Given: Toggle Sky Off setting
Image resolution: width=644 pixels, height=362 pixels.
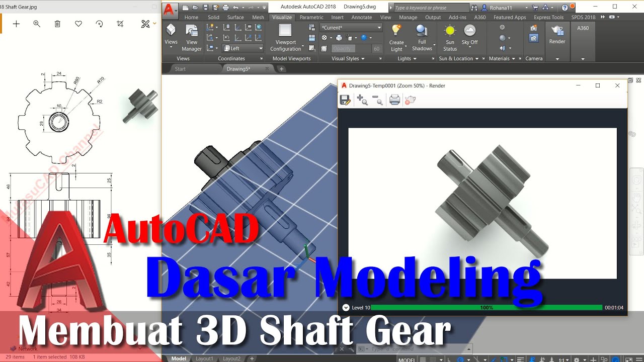Looking at the screenshot, I should click(469, 35).
